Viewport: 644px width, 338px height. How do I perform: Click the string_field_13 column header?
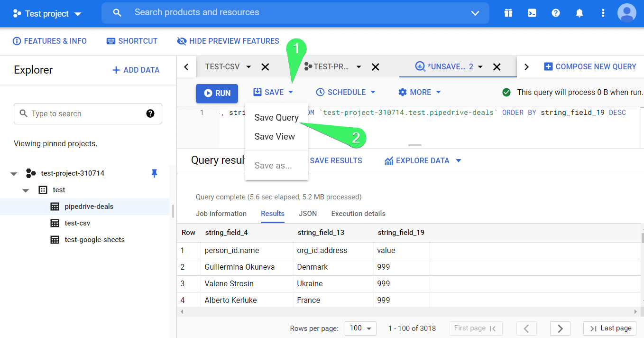(x=321, y=233)
